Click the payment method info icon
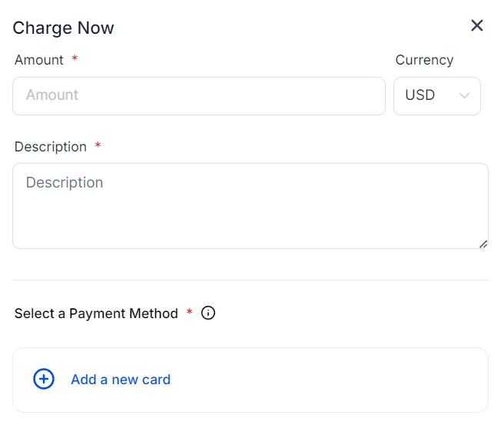Screen dimensions: 504x428 (x=208, y=313)
